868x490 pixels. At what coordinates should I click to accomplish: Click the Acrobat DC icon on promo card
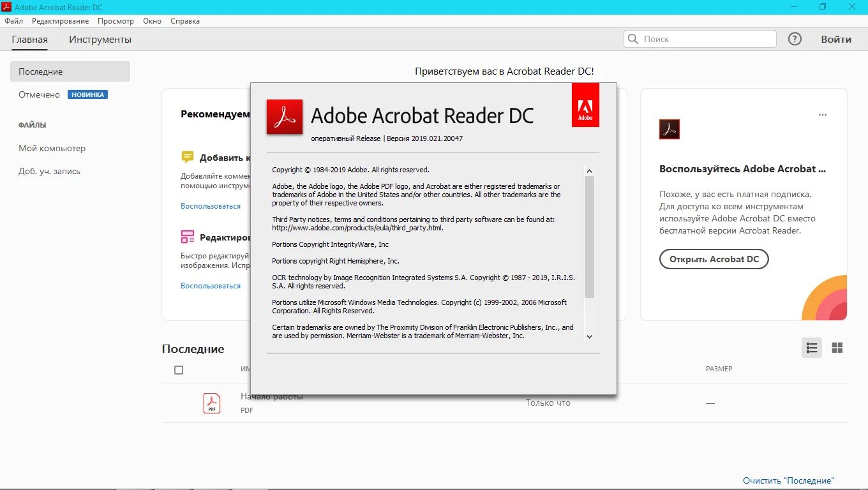click(670, 130)
